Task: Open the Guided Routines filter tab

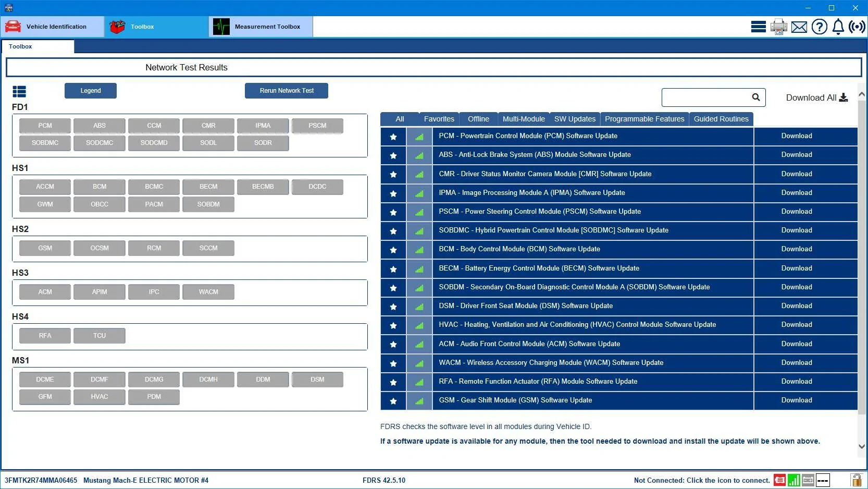Action: (x=721, y=119)
